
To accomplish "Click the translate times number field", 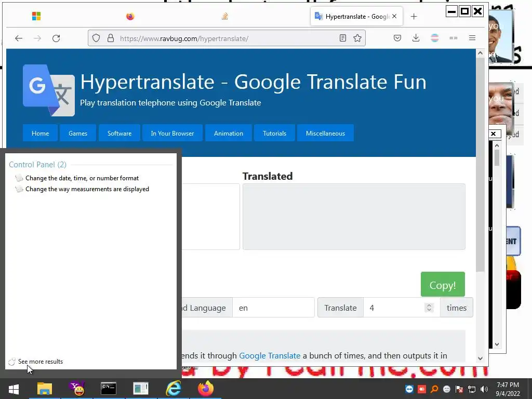I will 402,308.
